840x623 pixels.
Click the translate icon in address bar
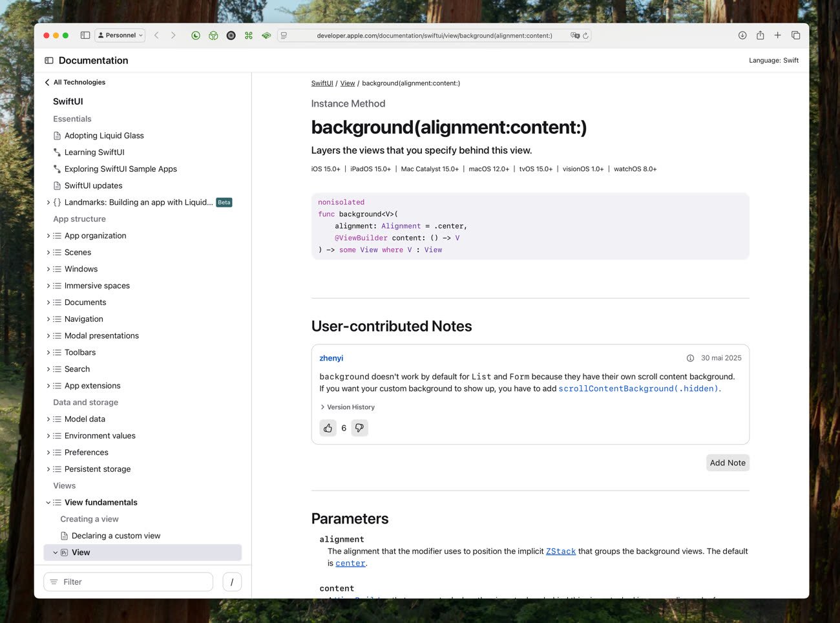(575, 36)
